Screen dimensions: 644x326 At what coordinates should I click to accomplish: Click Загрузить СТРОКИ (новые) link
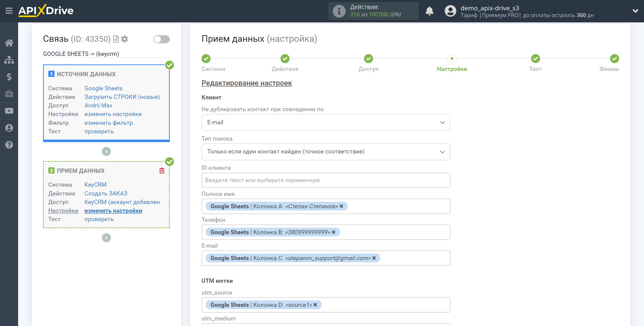pyautogui.click(x=122, y=97)
